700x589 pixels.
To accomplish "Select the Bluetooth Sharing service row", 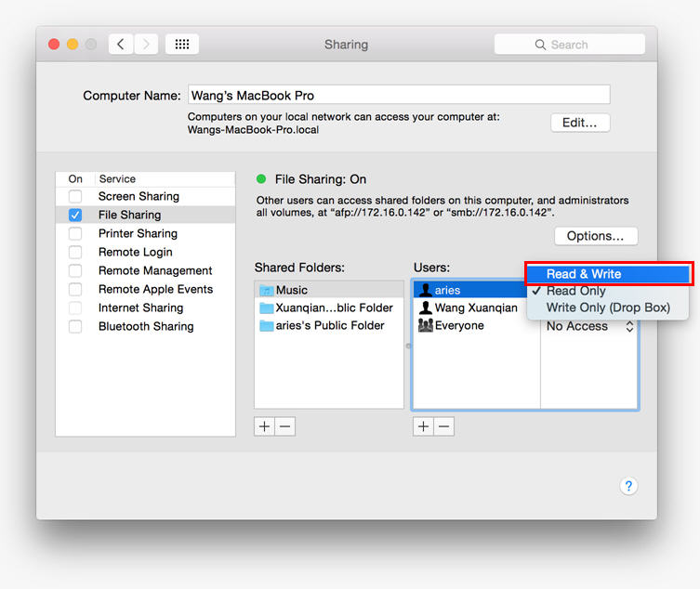I will (146, 327).
